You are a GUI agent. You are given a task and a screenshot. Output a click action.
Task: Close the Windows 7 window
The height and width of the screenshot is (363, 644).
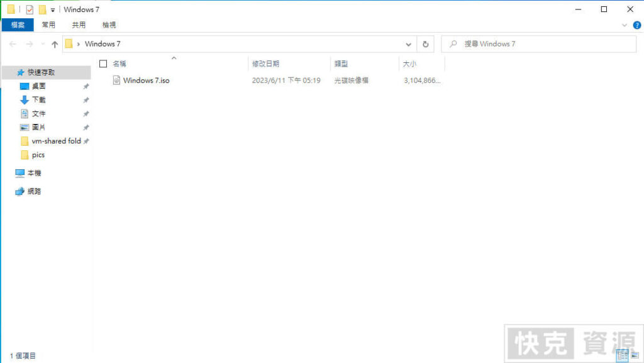pyautogui.click(x=630, y=9)
